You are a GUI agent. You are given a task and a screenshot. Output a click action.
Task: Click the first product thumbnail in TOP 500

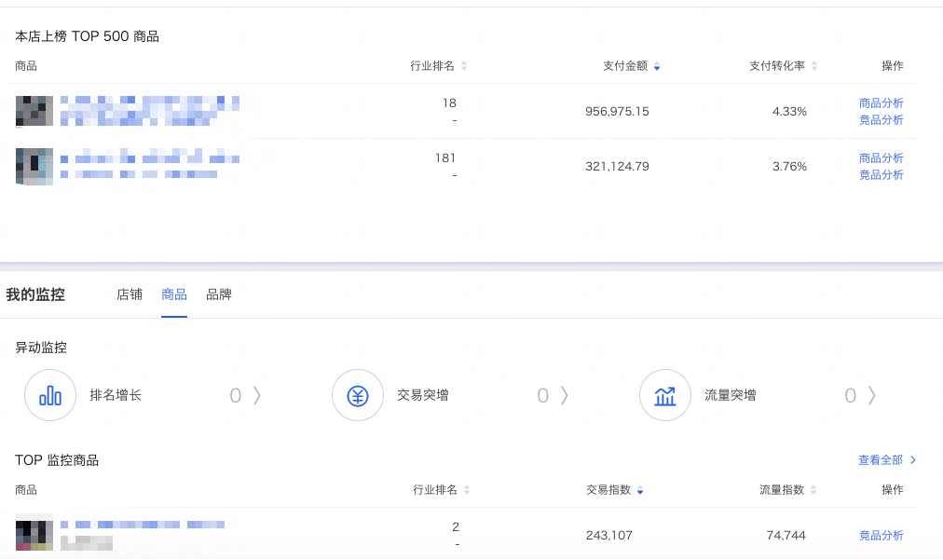34,111
